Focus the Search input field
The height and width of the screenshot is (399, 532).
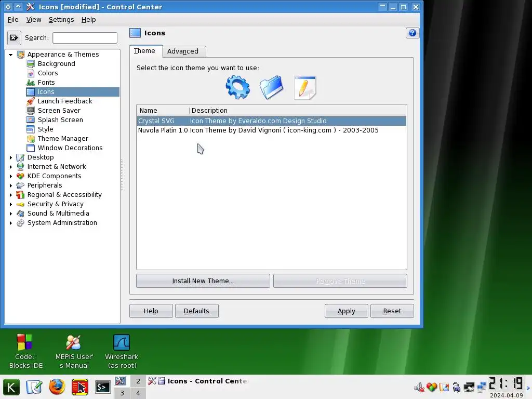click(x=85, y=37)
